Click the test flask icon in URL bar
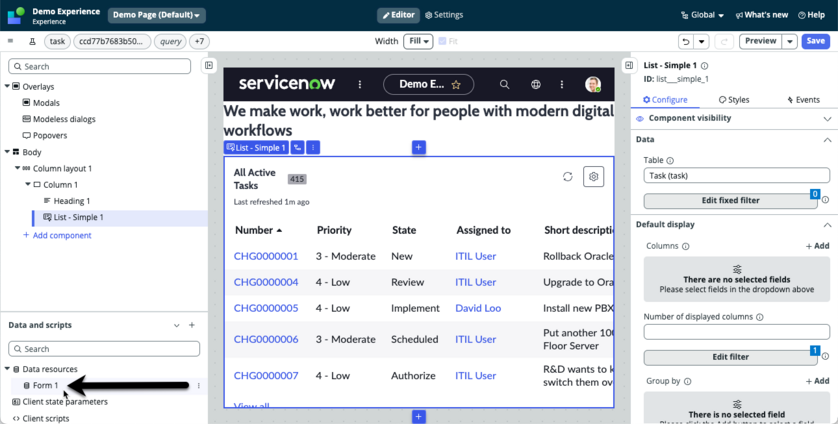838x424 pixels. 32,41
